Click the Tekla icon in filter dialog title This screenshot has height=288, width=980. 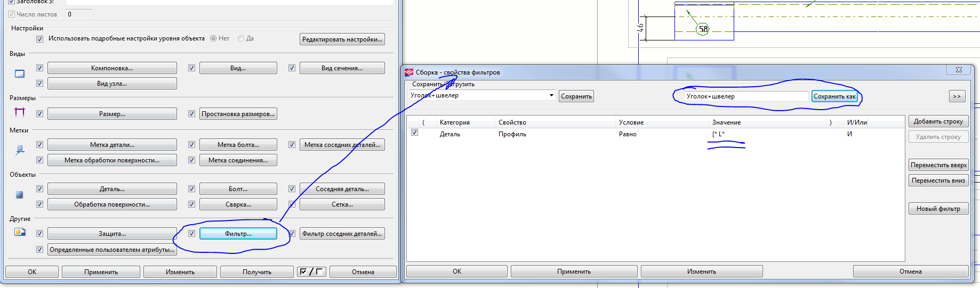[409, 72]
